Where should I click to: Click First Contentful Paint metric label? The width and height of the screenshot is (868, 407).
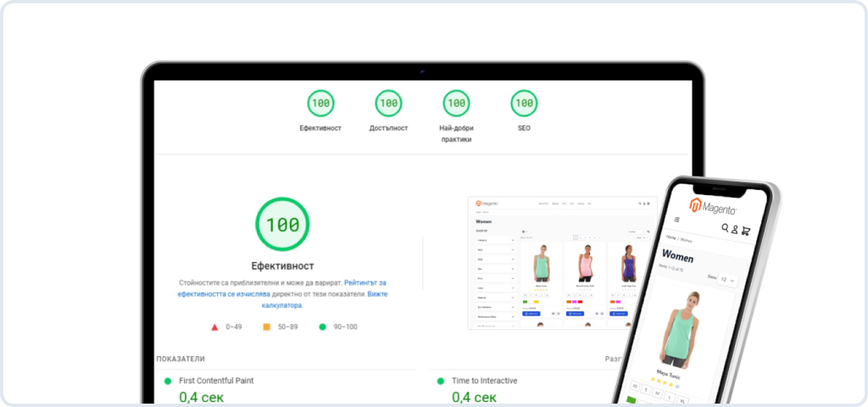click(x=216, y=381)
